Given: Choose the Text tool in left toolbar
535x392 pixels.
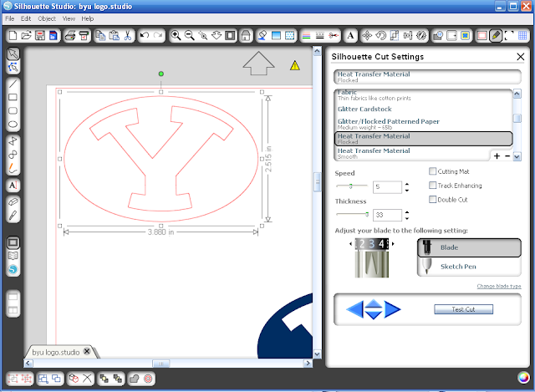Looking at the screenshot, I should click(x=13, y=186).
